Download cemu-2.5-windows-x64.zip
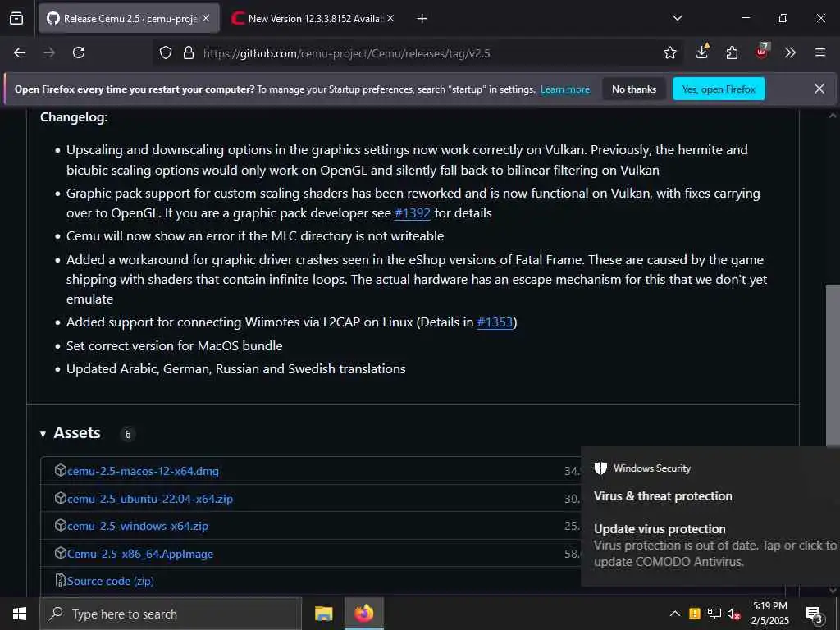 pos(138,527)
